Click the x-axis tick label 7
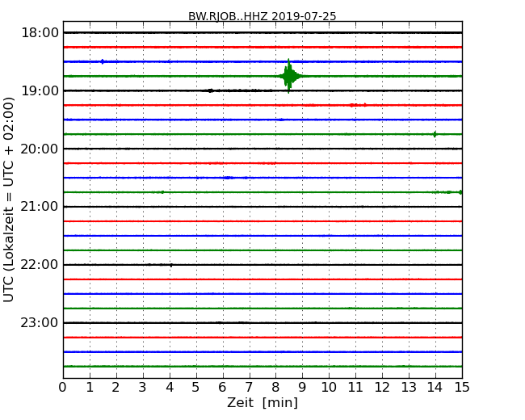Screen dimensions: 525x420 pyautogui.click(x=249, y=387)
